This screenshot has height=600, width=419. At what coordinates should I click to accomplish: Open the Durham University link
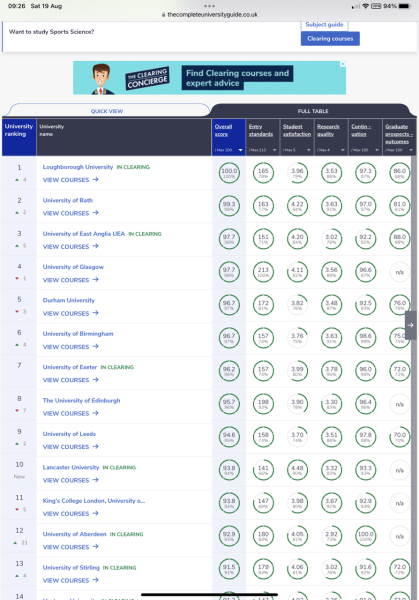[68, 300]
